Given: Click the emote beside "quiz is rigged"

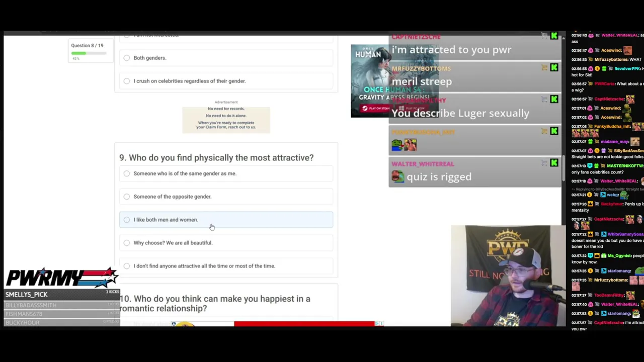Looking at the screenshot, I should pyautogui.click(x=397, y=176).
